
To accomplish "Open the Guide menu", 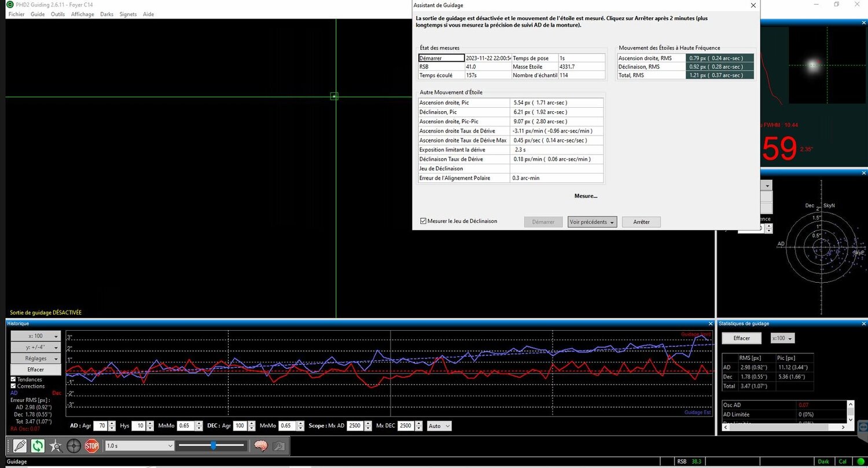I will pyautogui.click(x=37, y=14).
